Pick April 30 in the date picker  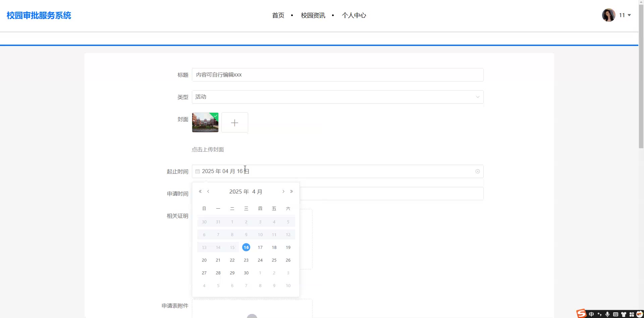(x=246, y=273)
